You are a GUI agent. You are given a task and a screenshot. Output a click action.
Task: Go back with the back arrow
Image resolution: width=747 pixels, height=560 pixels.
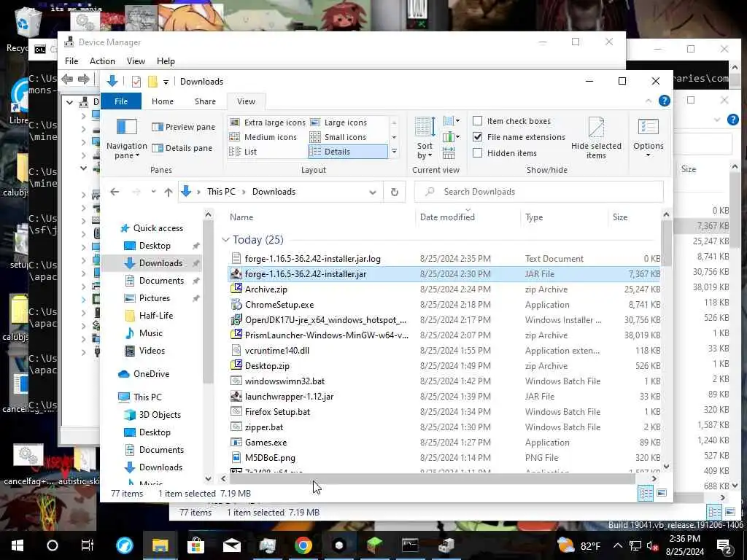click(115, 192)
